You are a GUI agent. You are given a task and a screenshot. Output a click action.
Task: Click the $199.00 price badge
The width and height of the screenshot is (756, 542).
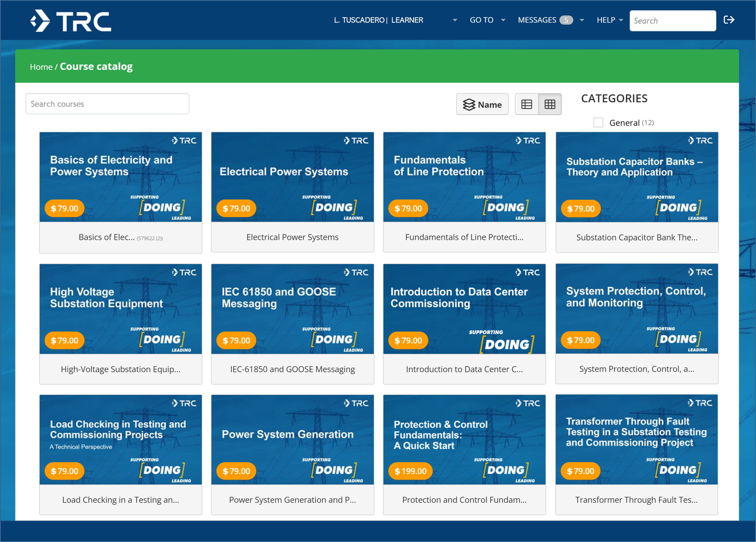[410, 471]
